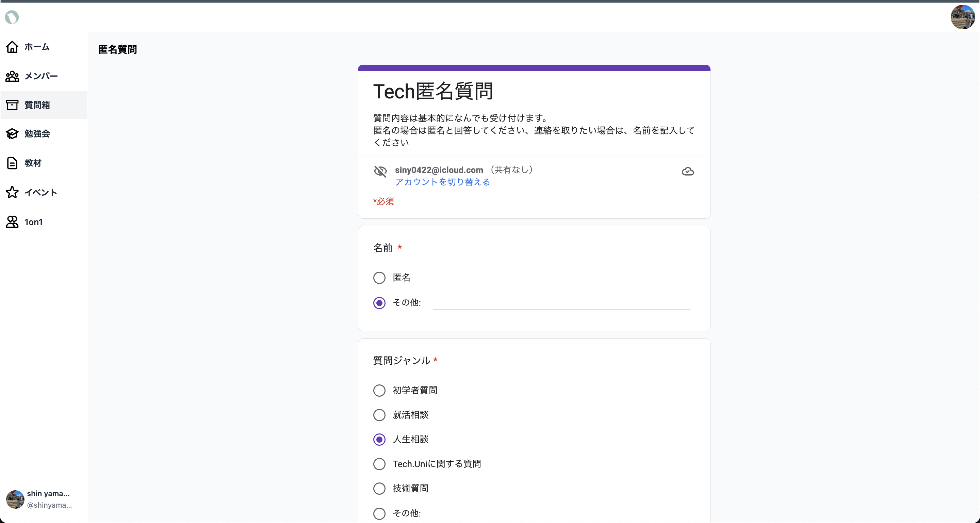Open the 教材 materials section
The image size is (980, 523).
(x=33, y=163)
